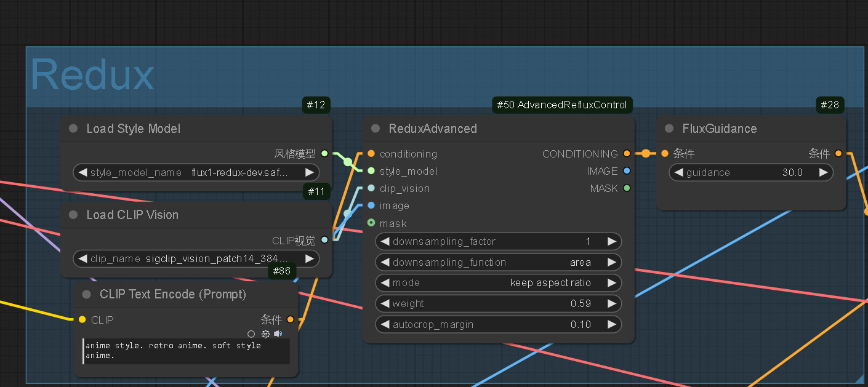Click left arrow to decrease downsampling_factor
This screenshot has height=387, width=868.
click(384, 241)
